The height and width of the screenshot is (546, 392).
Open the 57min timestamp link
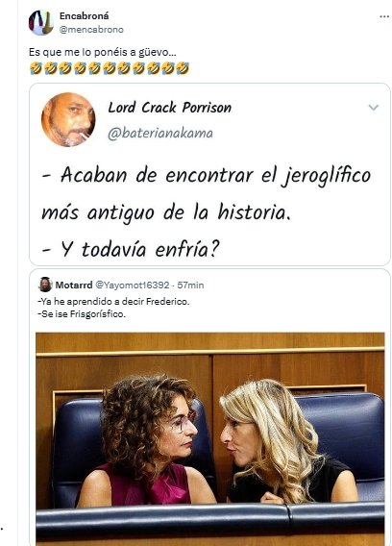pyautogui.click(x=190, y=285)
